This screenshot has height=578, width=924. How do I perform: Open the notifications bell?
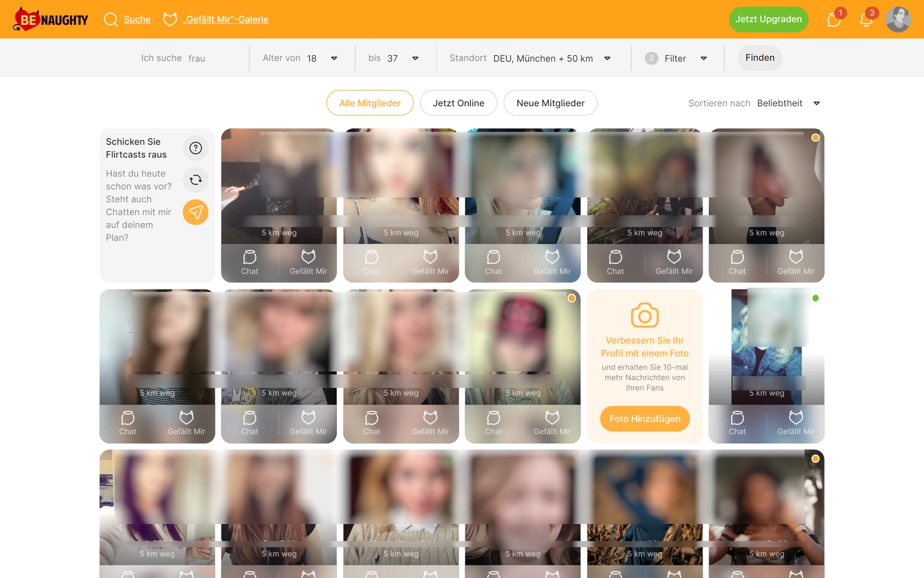(866, 20)
